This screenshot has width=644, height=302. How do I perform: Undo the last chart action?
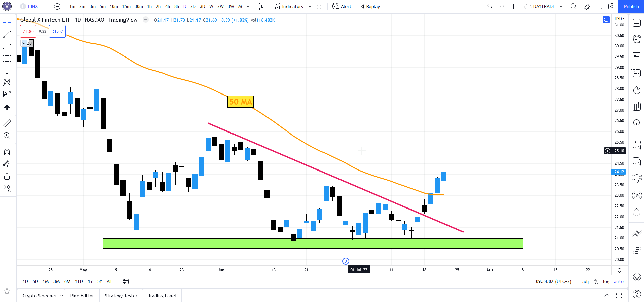(490, 6)
